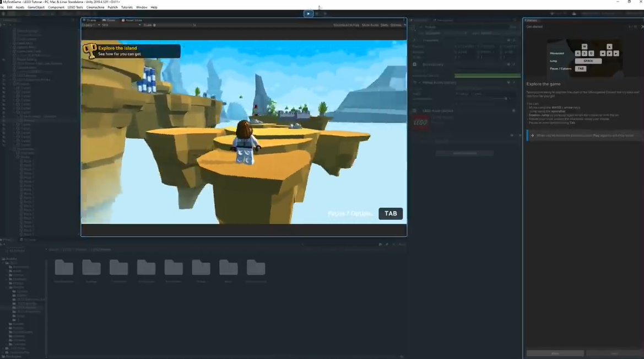Open the Window menu
Image resolution: width=644 pixels, height=359 pixels.
click(142, 7)
